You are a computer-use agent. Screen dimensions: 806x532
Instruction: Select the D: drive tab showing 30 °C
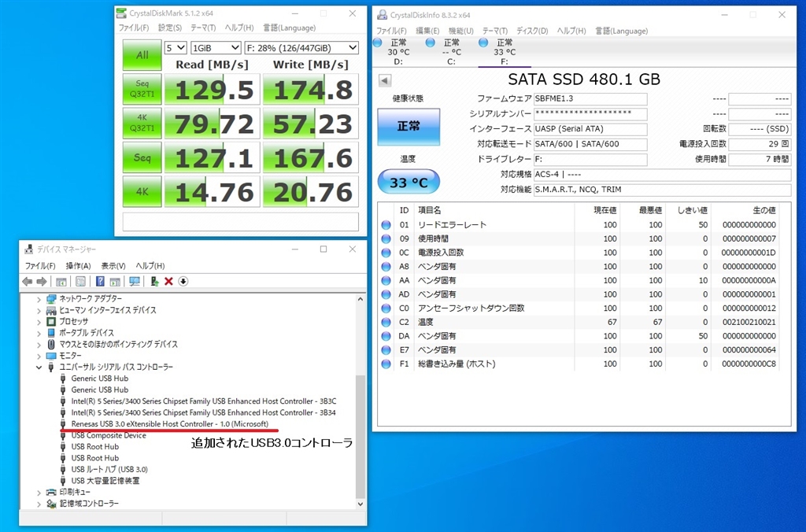pyautogui.click(x=399, y=52)
